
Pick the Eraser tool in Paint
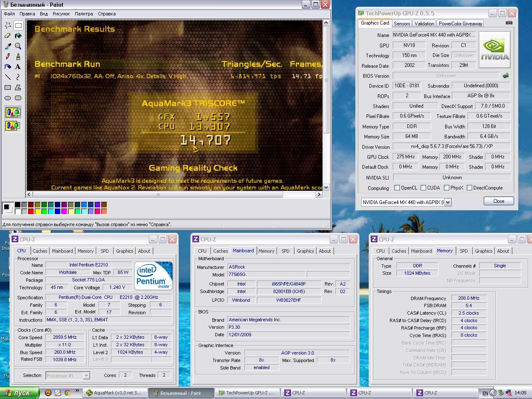click(7, 36)
